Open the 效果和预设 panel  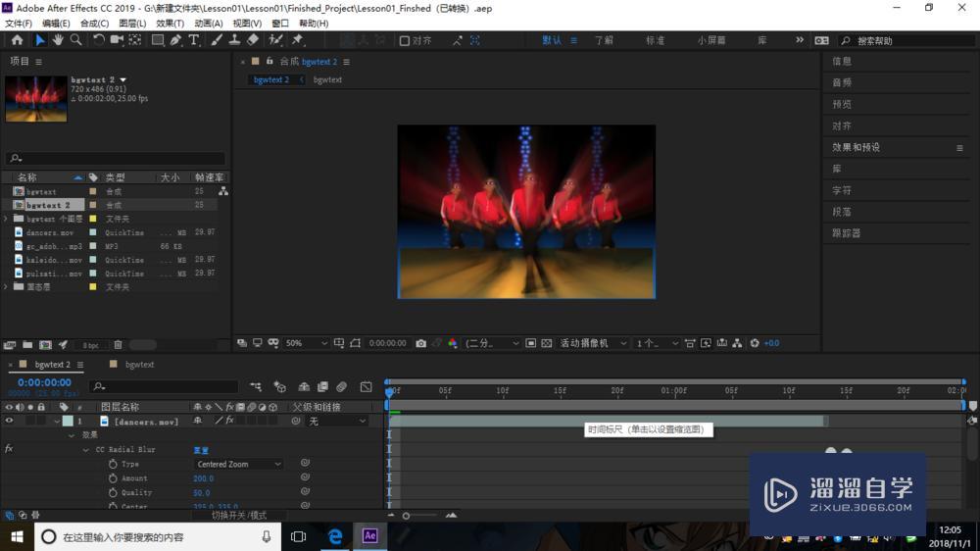click(x=856, y=148)
